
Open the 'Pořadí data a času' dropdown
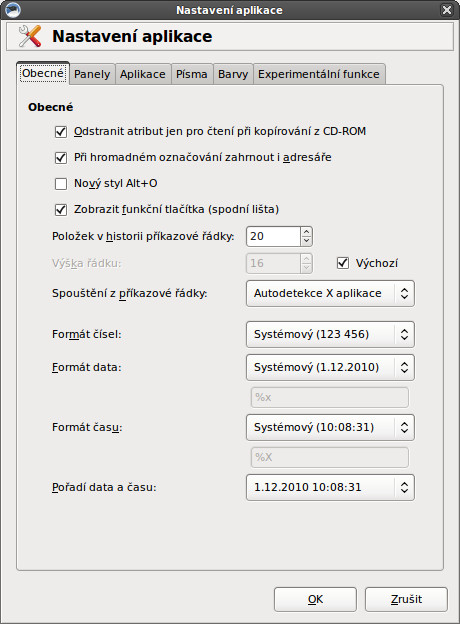330,488
